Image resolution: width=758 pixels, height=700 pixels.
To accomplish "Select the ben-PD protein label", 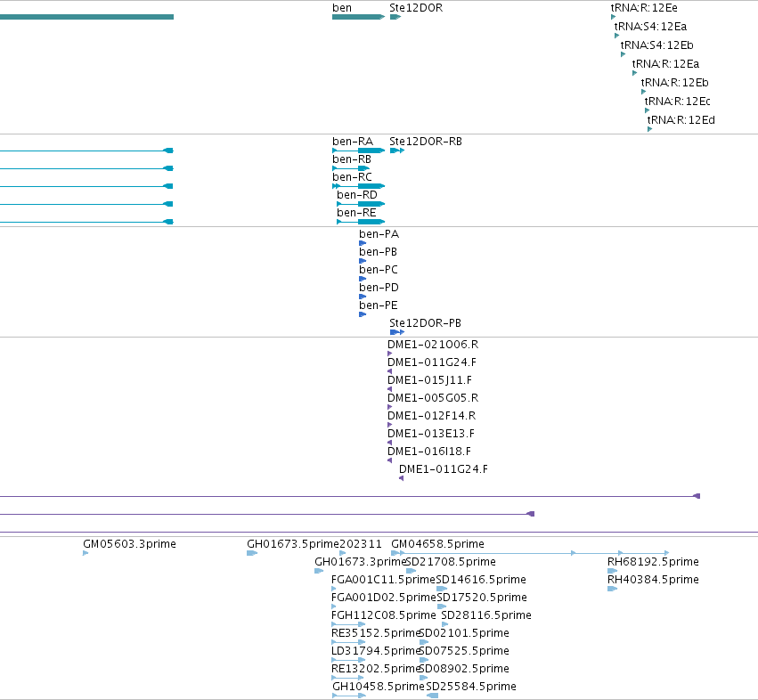I will 379,288.
